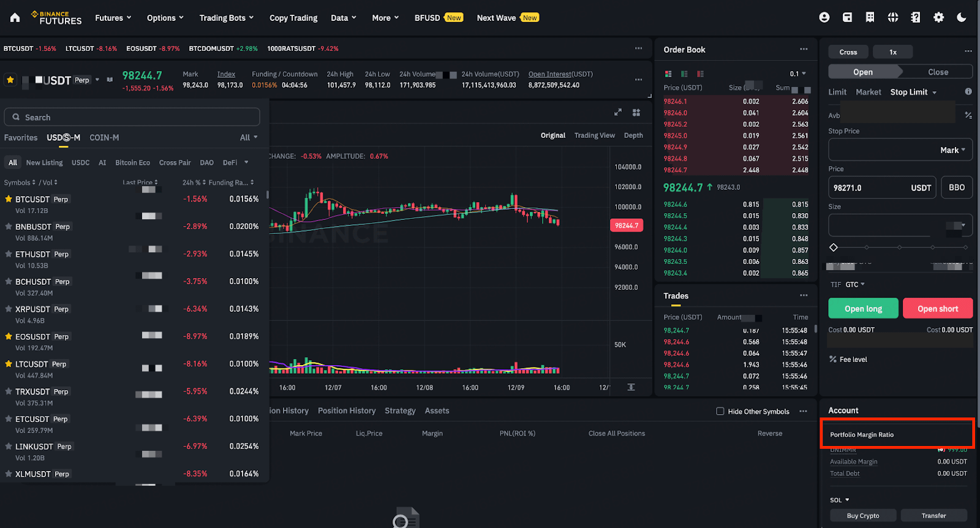980x528 pixels.
Task: Select the Depth chart tab
Action: pyautogui.click(x=633, y=135)
